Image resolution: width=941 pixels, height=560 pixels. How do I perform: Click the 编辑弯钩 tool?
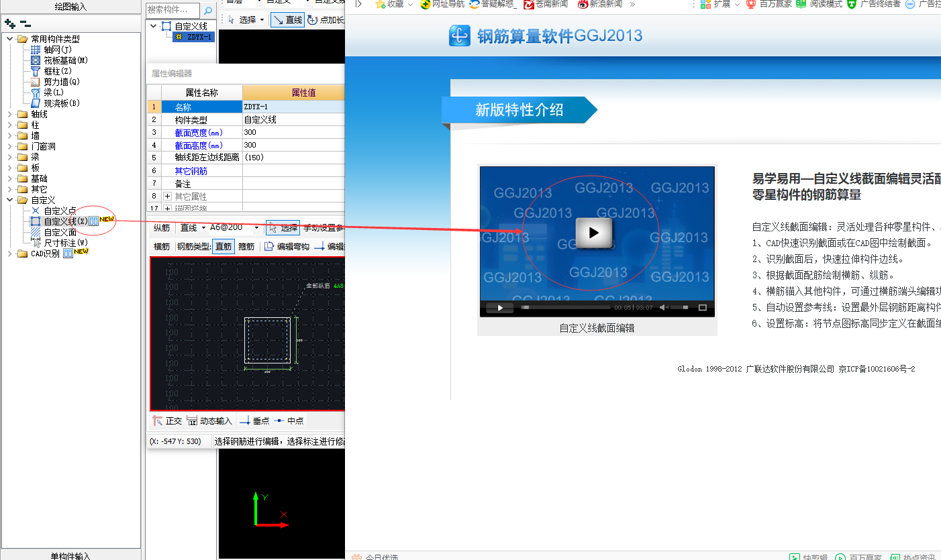click(287, 247)
